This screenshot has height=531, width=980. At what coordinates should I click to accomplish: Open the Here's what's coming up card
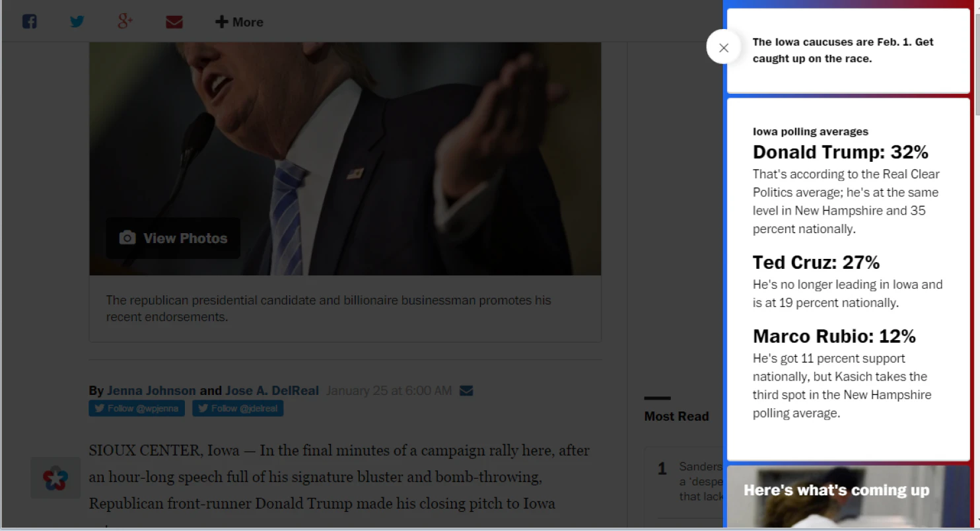coord(849,497)
